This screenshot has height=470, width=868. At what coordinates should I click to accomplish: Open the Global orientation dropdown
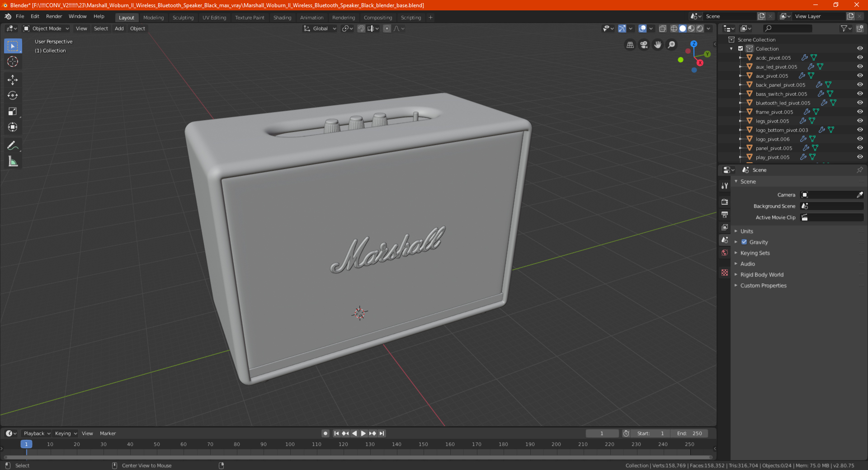tap(320, 28)
